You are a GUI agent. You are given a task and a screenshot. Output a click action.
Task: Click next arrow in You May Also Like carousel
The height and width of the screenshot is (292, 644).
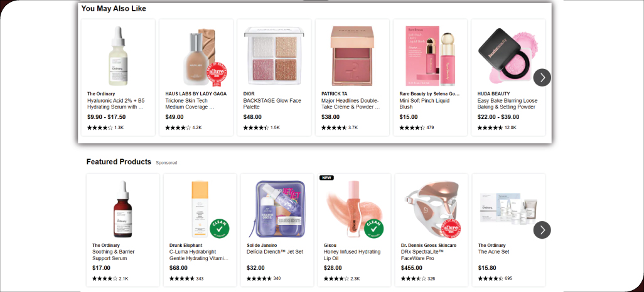click(x=542, y=78)
